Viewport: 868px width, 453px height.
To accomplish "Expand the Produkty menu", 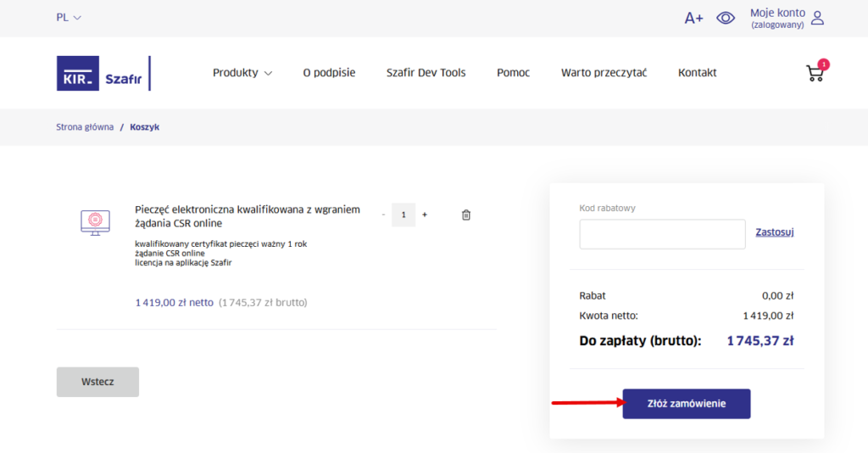I will 242,73.
